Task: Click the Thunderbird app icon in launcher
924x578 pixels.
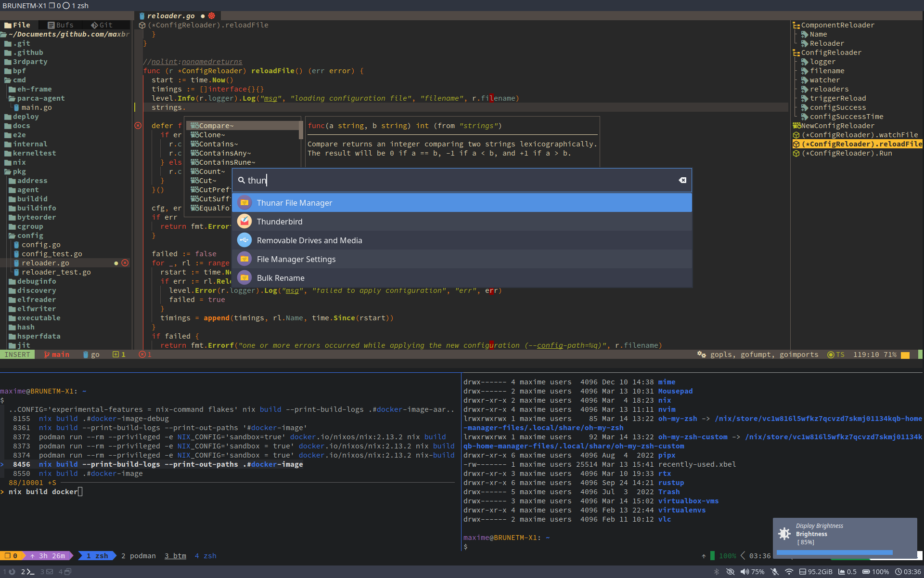Action: 244,222
